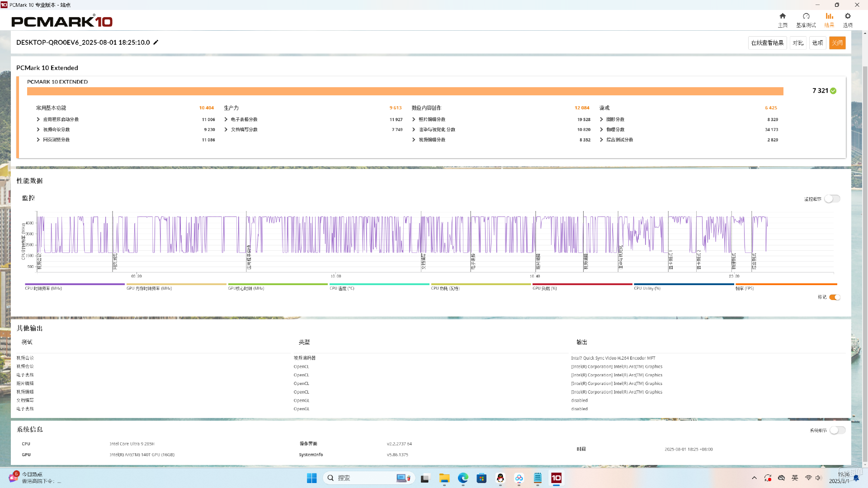Click 常用基本功能 score 10 404
Image resolution: width=868 pixels, height=488 pixels.
click(207, 108)
